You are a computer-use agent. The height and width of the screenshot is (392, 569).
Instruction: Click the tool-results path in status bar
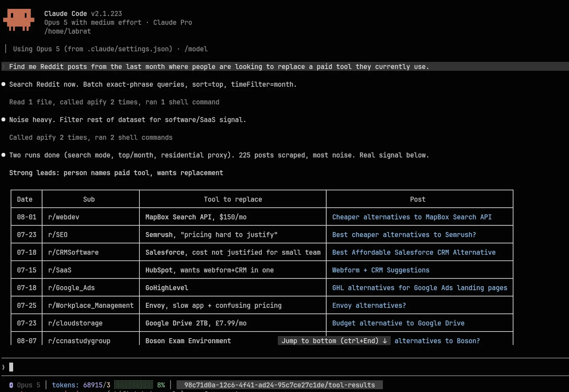[x=280, y=385]
